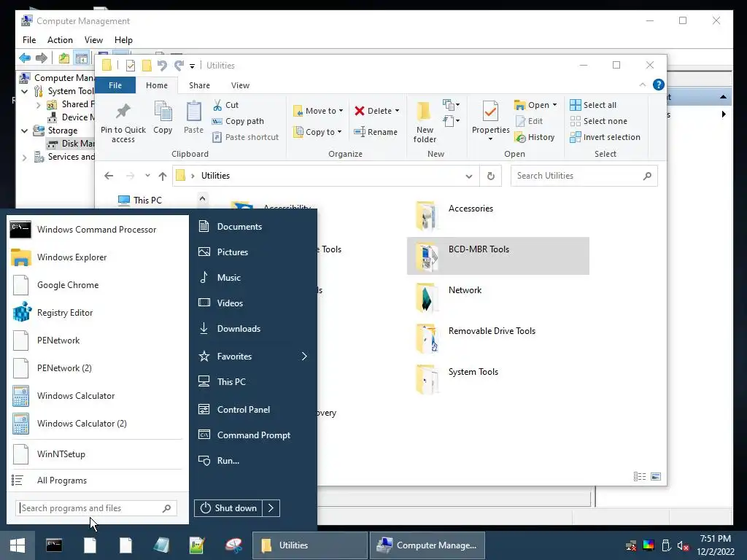Click Invert selection in ribbon
The image size is (747, 560).
click(x=605, y=137)
